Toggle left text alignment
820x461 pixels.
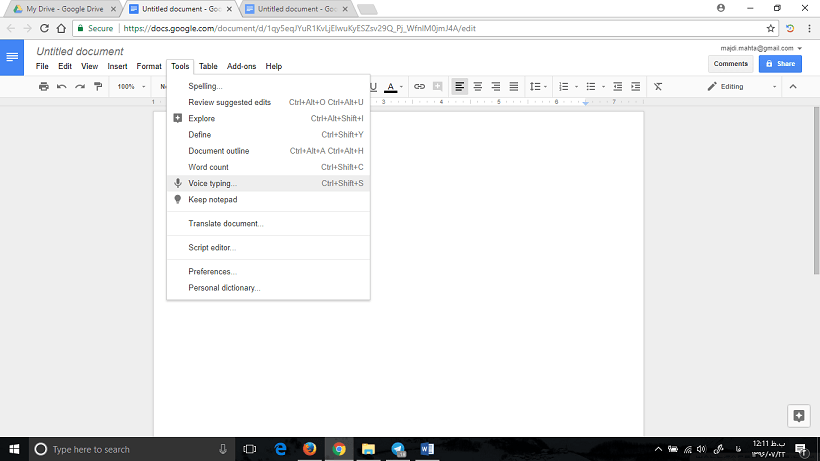(x=459, y=87)
